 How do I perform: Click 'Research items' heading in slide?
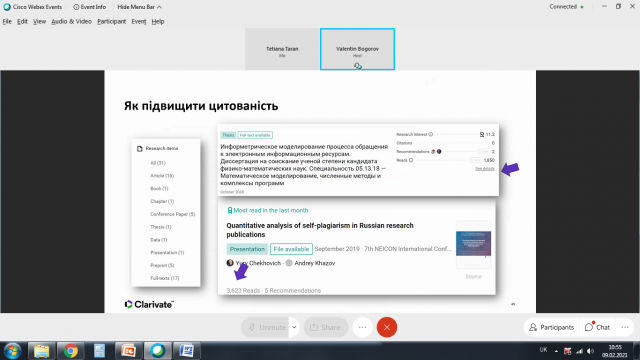pyautogui.click(x=162, y=149)
